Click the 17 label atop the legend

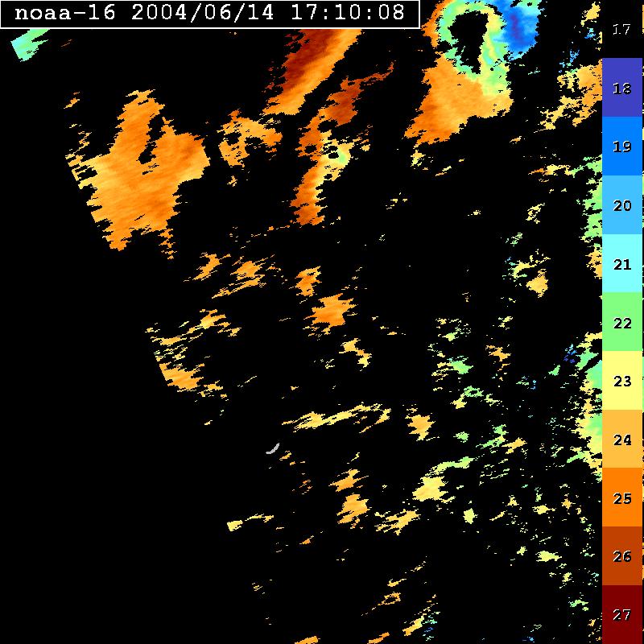(621, 30)
